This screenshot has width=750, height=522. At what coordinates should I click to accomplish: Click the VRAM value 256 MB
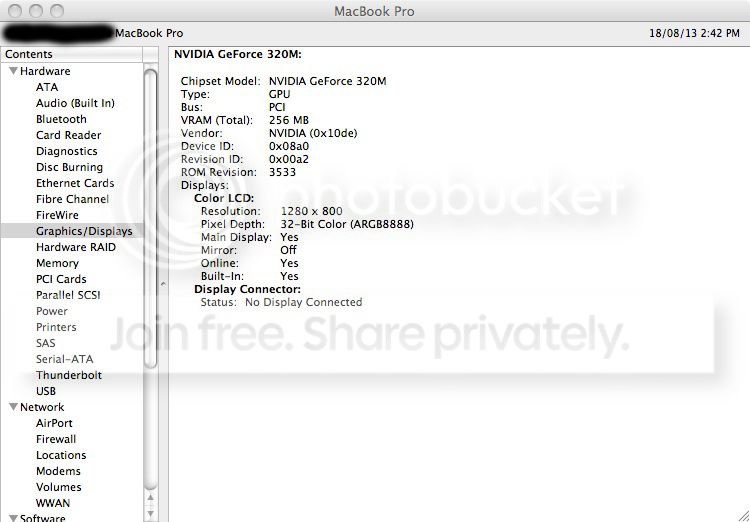coord(289,120)
